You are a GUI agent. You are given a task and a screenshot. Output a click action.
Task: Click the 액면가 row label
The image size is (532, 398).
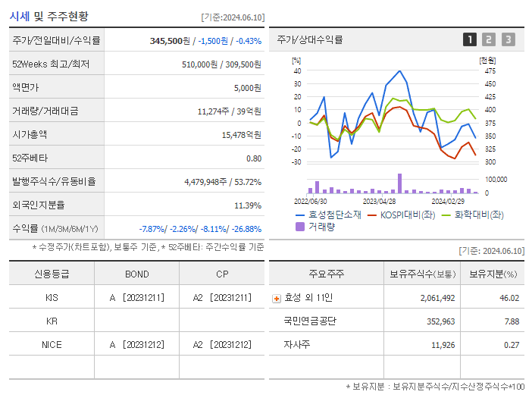pyautogui.click(x=26, y=87)
